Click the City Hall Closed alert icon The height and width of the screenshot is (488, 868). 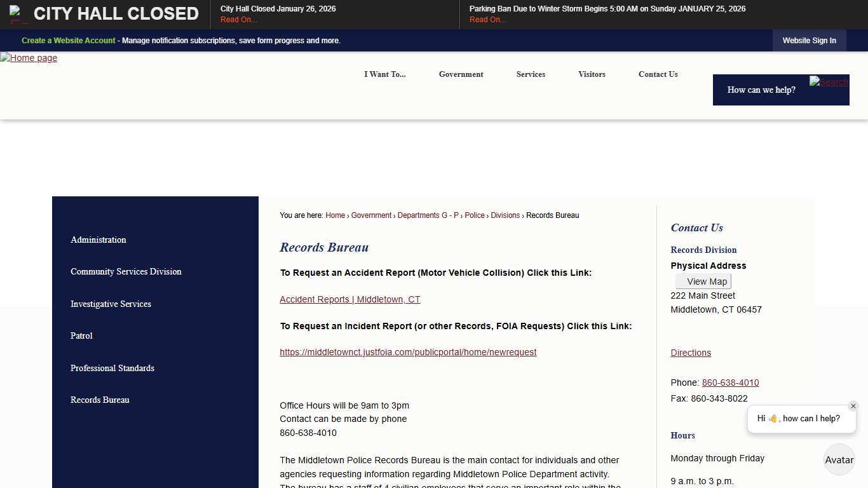tap(18, 14)
